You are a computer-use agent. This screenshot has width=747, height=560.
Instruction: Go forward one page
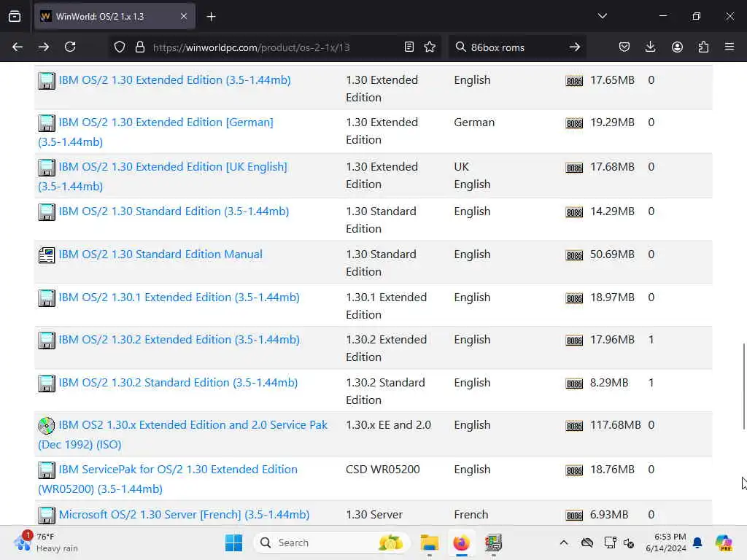pos(44,47)
